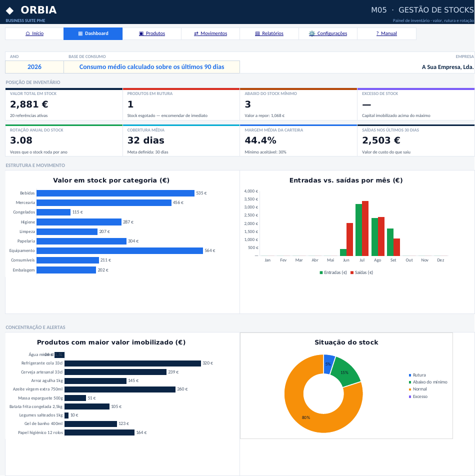Click the 'Valor em stock por categoria (€)' title

point(111,180)
